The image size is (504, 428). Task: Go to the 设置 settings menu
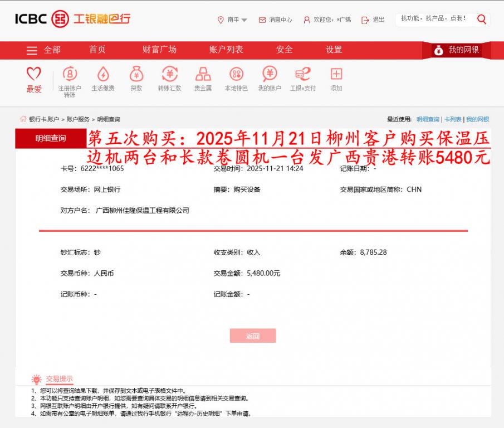pyautogui.click(x=332, y=50)
